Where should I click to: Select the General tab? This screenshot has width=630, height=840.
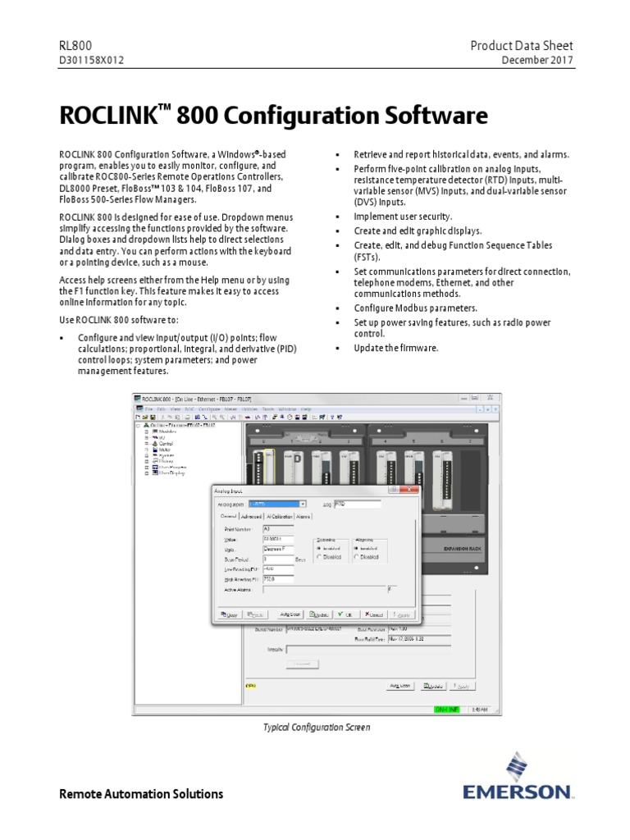(x=229, y=516)
